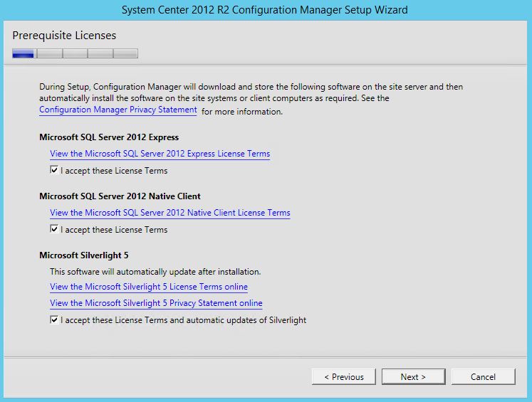Click the wizard progress bar
532x402 pixels.
tap(75, 53)
